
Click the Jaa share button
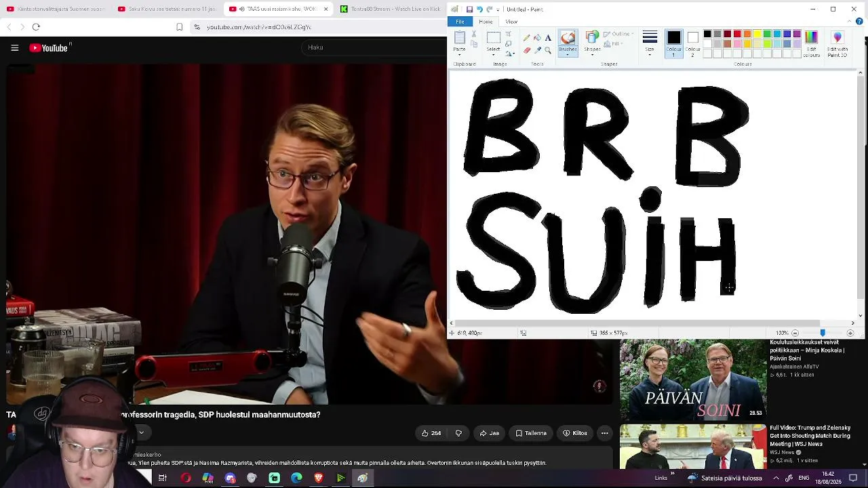[x=490, y=433]
